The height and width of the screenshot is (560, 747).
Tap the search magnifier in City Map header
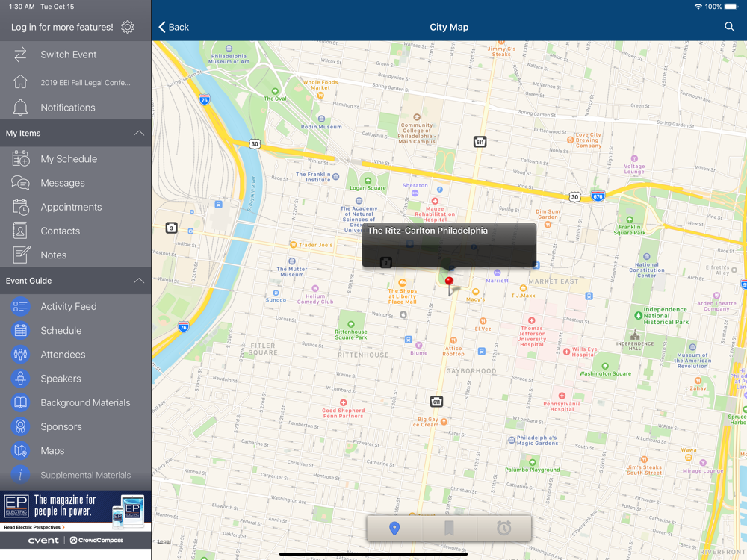tap(729, 27)
